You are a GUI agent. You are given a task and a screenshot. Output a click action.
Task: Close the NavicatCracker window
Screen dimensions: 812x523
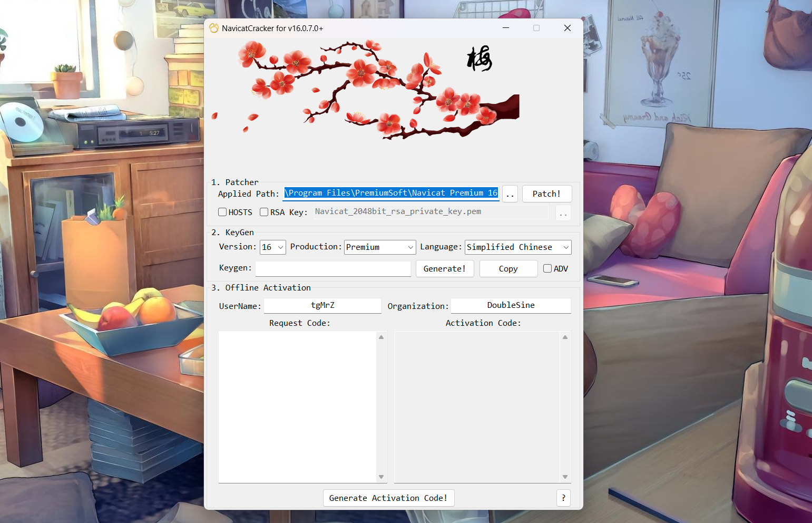click(x=568, y=28)
